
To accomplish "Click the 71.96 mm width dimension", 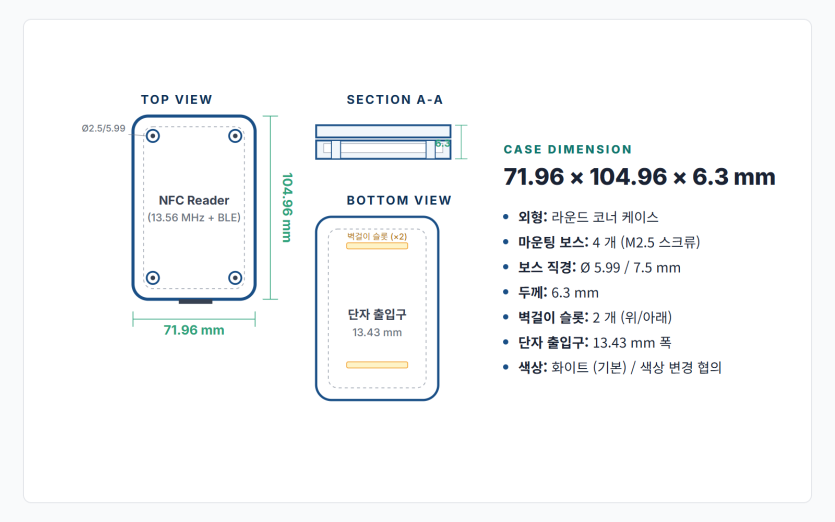I will [194, 330].
